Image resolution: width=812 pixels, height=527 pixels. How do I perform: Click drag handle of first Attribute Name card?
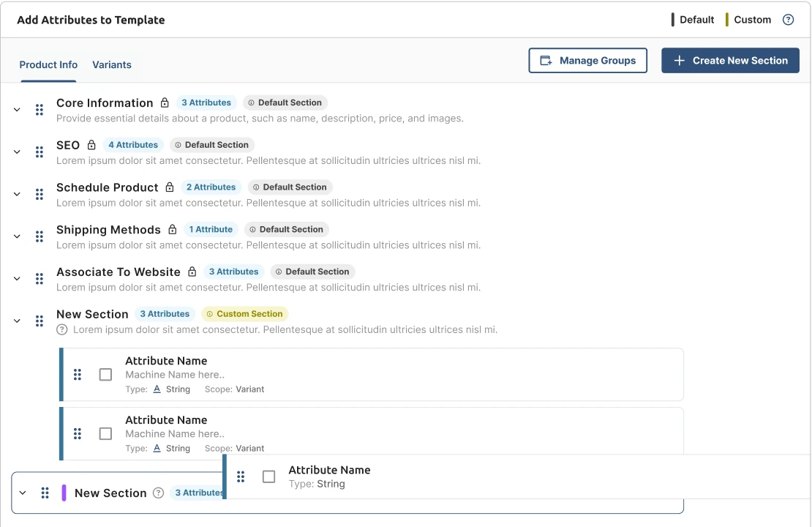click(77, 375)
